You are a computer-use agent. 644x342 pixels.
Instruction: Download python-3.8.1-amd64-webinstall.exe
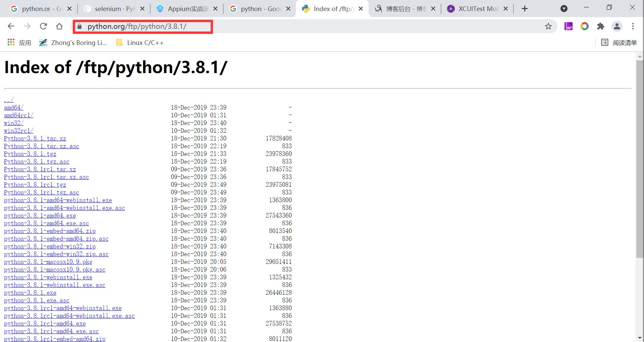coord(58,200)
